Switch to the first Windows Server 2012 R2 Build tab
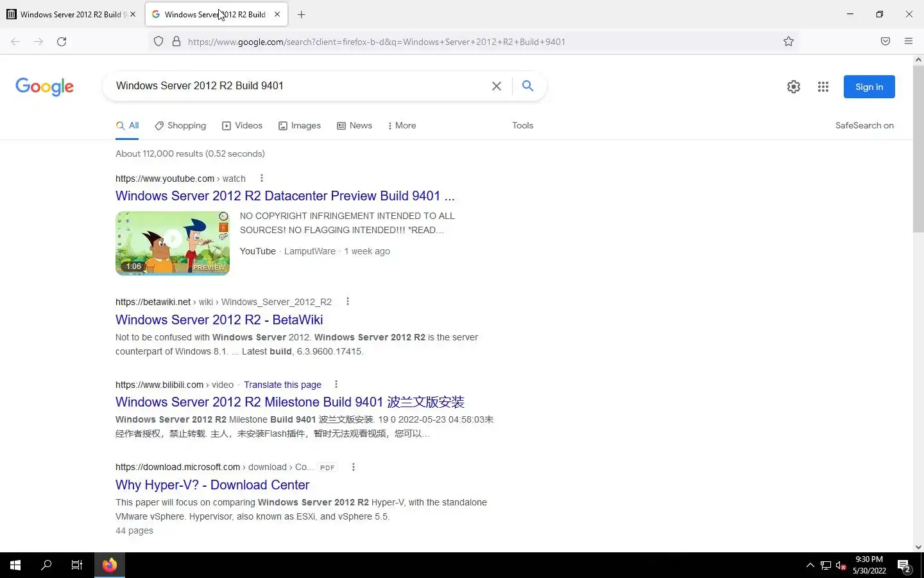This screenshot has width=924, height=578. click(x=71, y=14)
